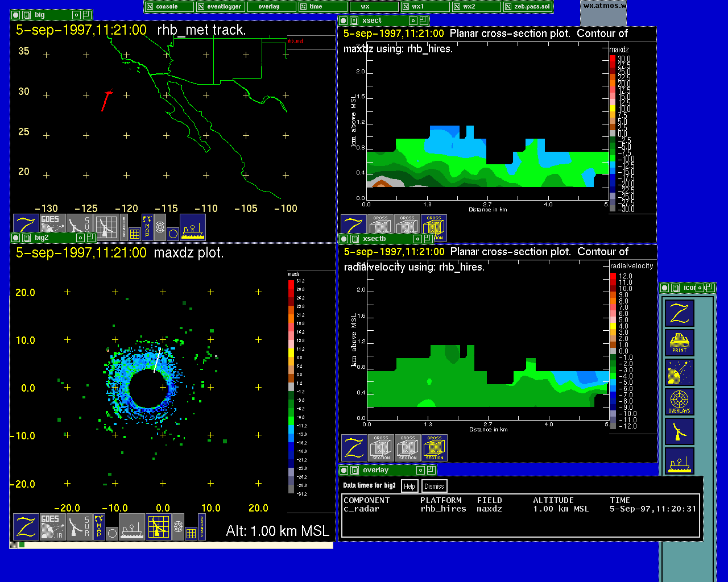Image resolution: width=728 pixels, height=582 pixels.
Task: Toggle range-ring circle icon in maxdz plot toolbar
Action: click(112, 534)
